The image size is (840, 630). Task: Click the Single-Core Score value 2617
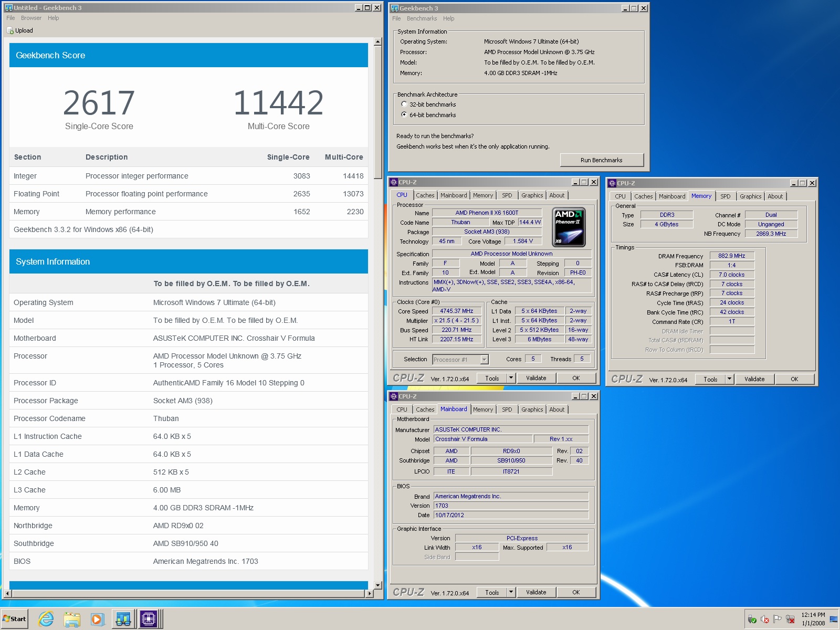point(99,103)
